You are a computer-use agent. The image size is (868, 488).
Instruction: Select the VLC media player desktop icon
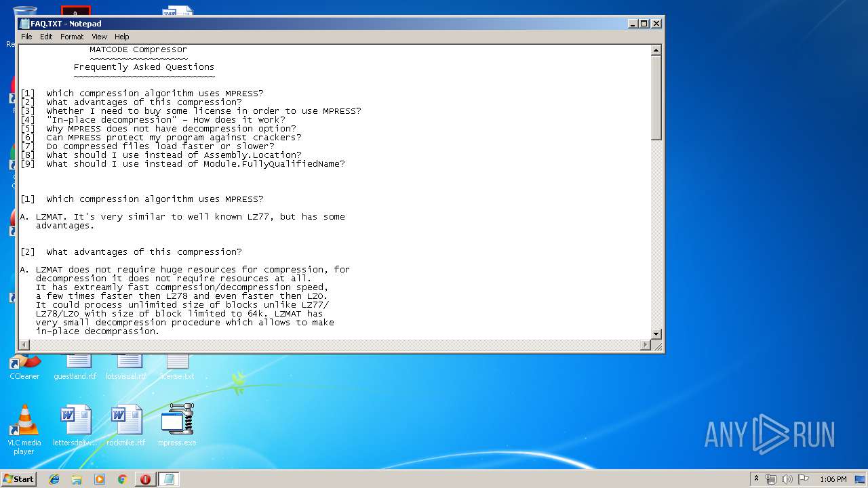click(24, 430)
